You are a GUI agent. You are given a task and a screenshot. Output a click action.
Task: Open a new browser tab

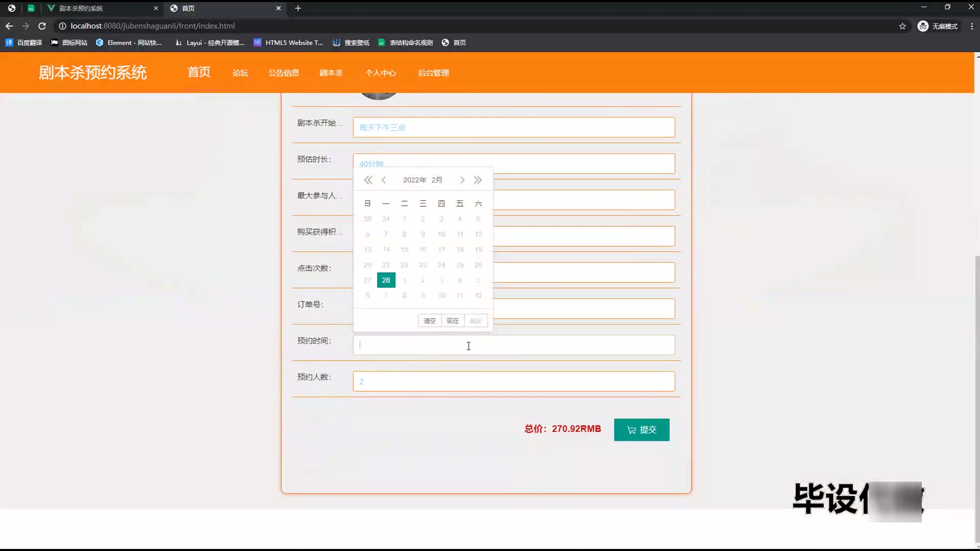[x=298, y=8]
